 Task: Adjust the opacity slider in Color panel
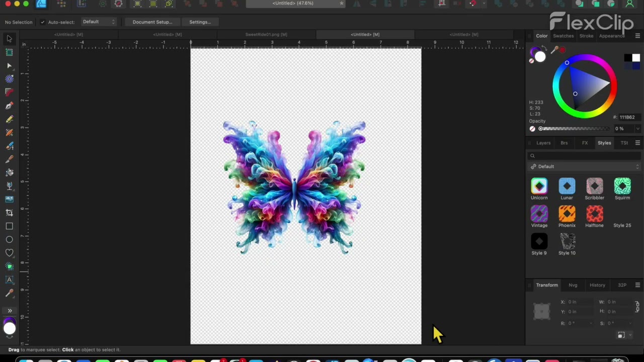click(x=575, y=129)
